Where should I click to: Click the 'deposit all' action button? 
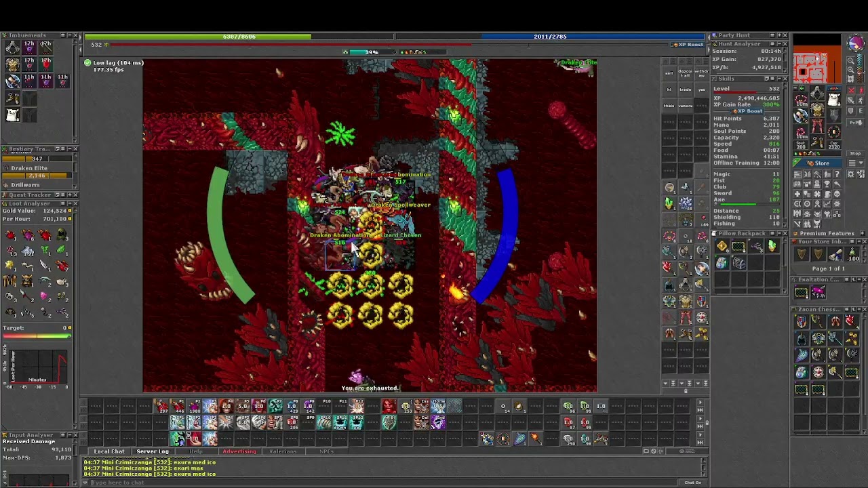click(685, 73)
